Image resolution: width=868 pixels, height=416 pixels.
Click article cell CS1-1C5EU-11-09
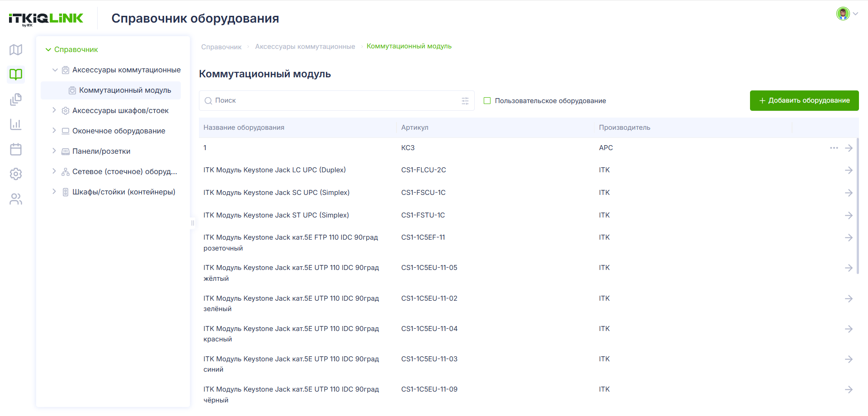pyautogui.click(x=429, y=389)
